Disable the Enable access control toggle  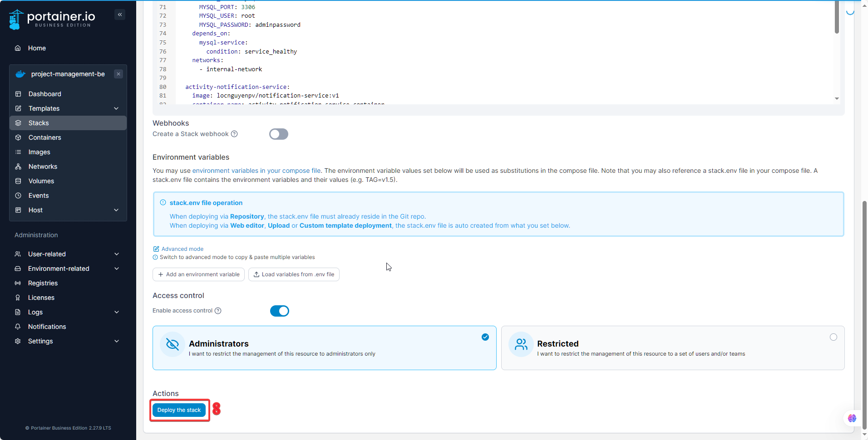click(x=280, y=311)
